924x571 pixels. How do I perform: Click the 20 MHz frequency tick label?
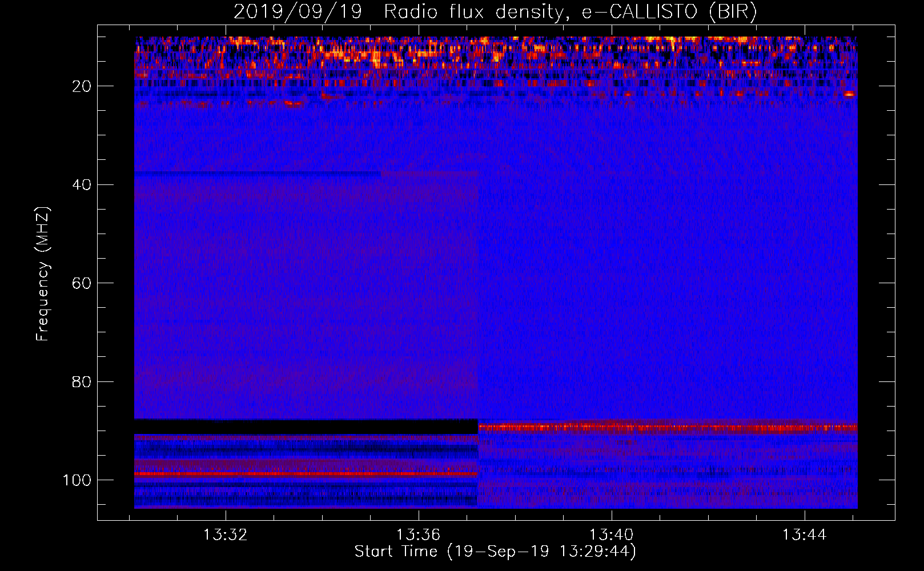[x=82, y=86]
